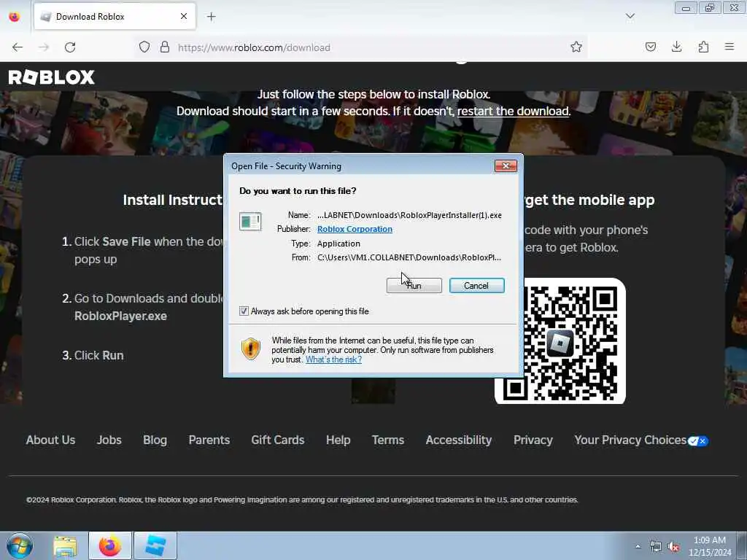Open the Extensions puzzle icon

(x=703, y=47)
